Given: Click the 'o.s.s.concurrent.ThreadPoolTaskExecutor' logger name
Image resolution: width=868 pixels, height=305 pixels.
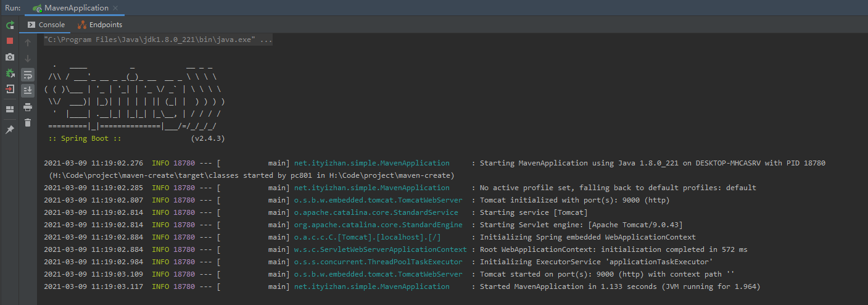Looking at the screenshot, I should point(378,262).
